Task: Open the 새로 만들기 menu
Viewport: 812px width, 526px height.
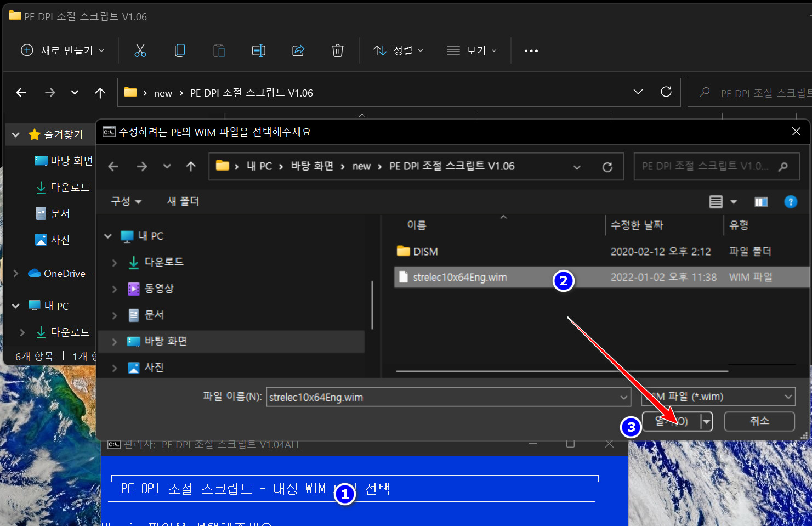Action: [62, 50]
